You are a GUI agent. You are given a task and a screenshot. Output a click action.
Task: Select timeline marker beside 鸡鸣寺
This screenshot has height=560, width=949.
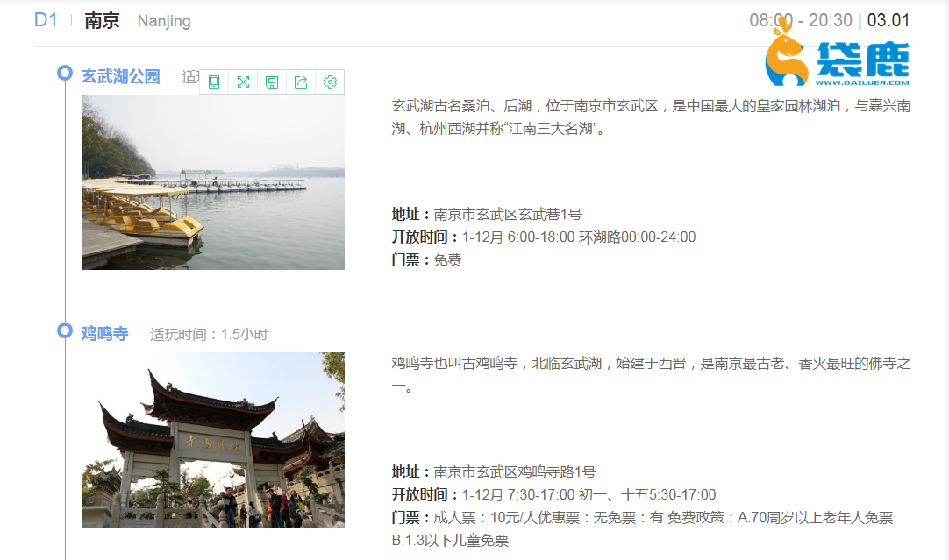coord(65,330)
